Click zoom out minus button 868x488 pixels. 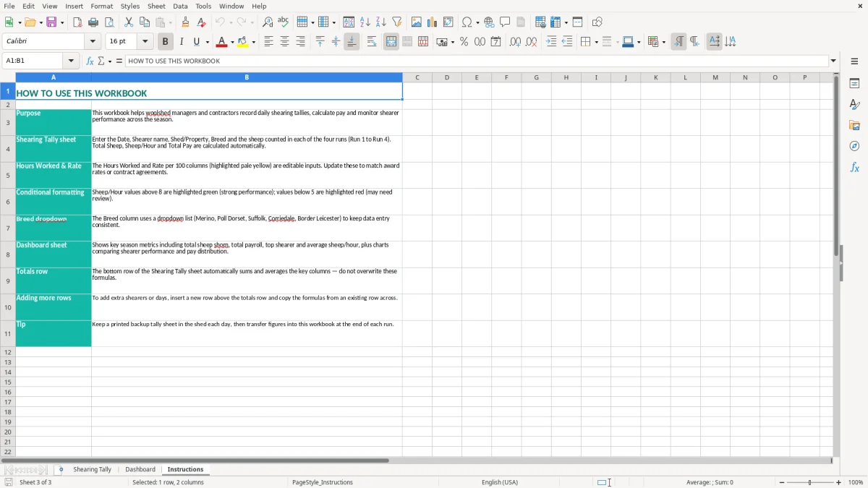[782, 482]
